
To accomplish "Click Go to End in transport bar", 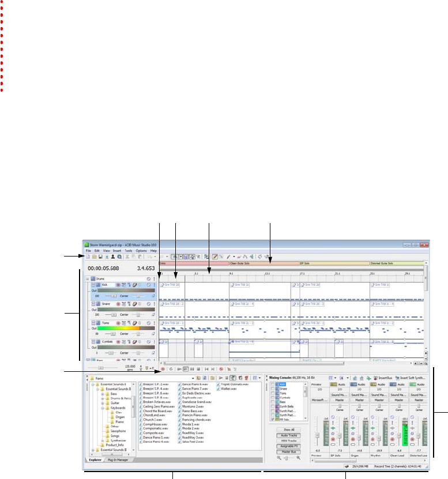I will point(213,369).
